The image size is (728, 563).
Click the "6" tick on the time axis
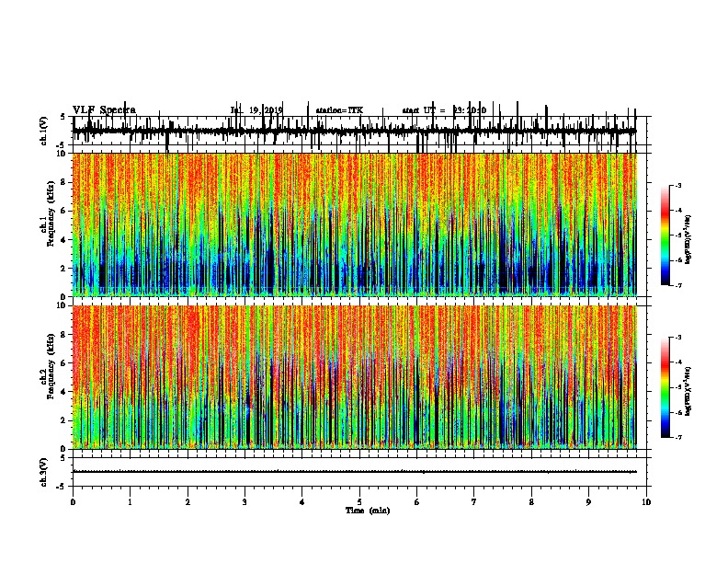[417, 502]
